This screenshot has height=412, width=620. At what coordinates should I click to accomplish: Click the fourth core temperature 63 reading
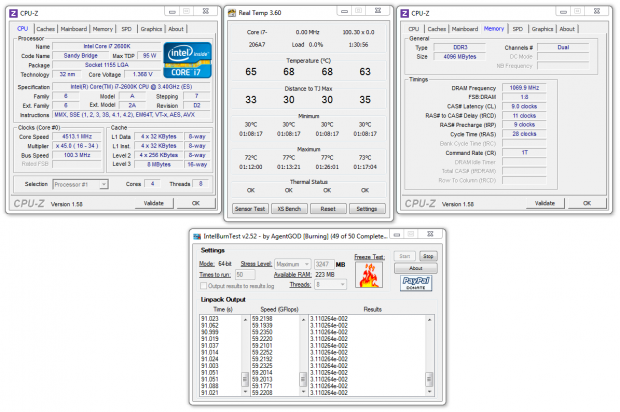point(365,72)
